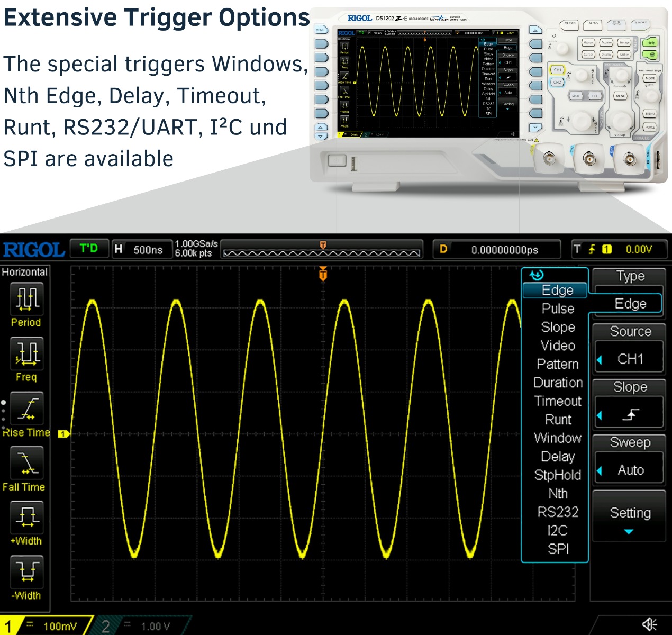The image size is (672, 635).
Task: Click the green print button below Help
Action: (x=650, y=55)
